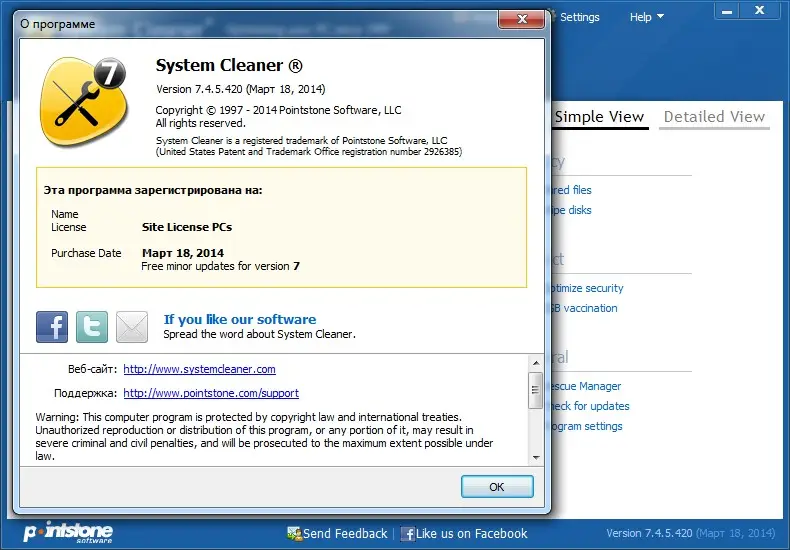
Task: Click the Twitter share icon
Action: point(92,327)
